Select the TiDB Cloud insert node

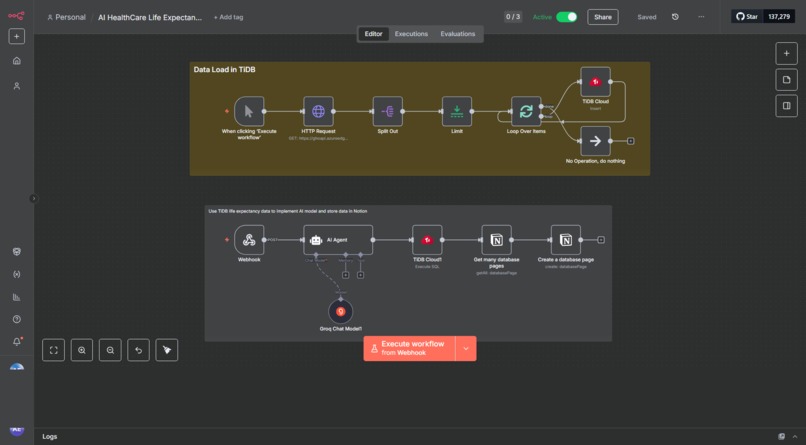click(595, 82)
